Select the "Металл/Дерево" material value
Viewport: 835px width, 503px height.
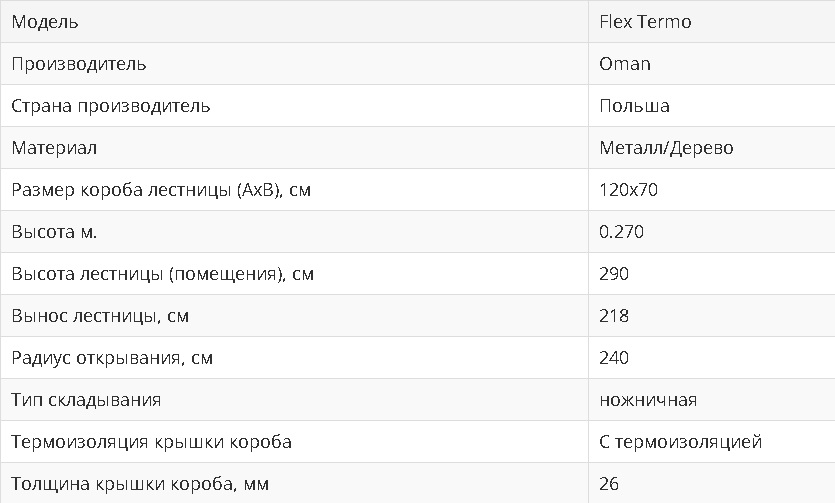666,148
